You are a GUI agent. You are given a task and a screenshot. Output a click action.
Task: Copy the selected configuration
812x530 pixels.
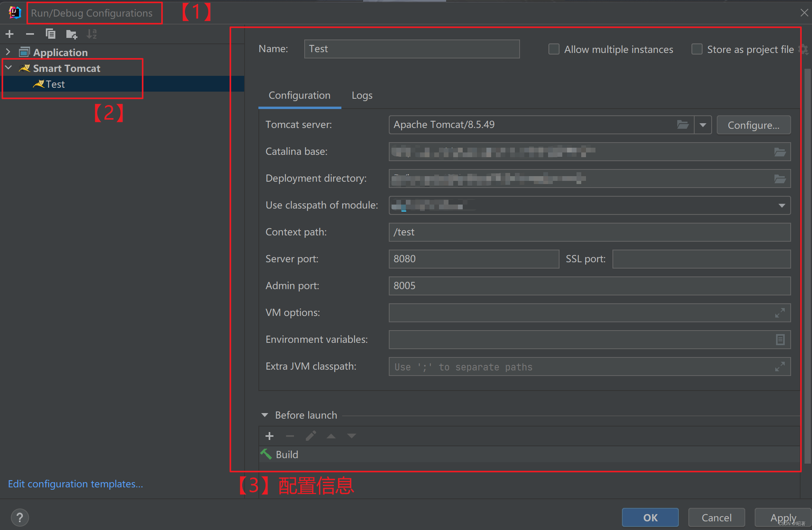coord(51,34)
